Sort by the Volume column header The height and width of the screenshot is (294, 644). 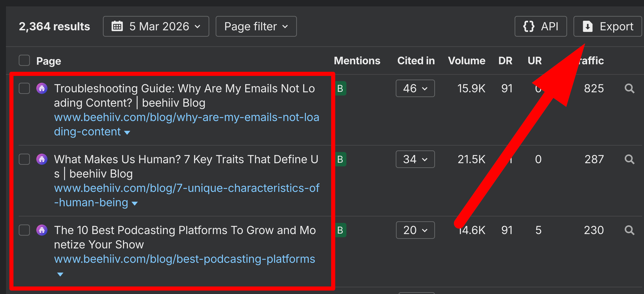pyautogui.click(x=466, y=61)
